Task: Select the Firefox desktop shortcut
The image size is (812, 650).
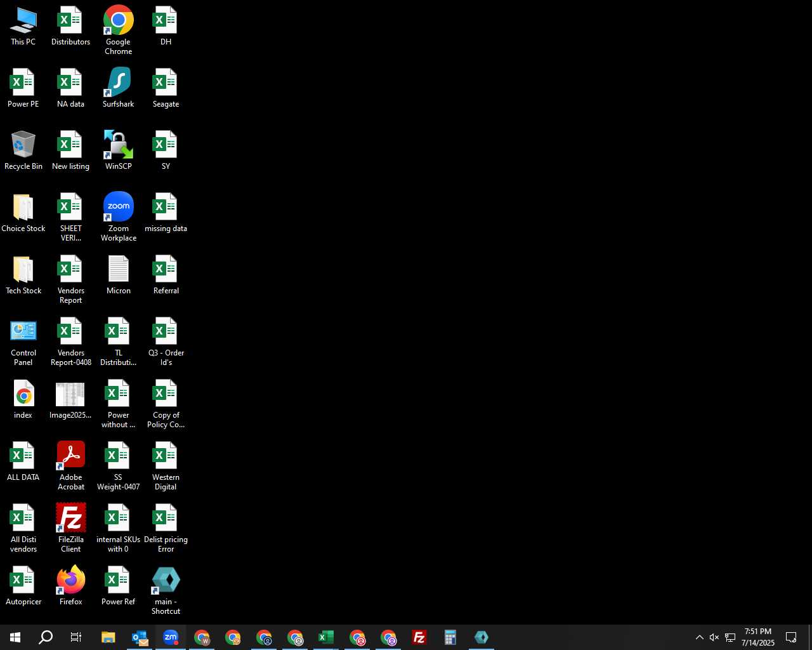Action: pos(70,587)
